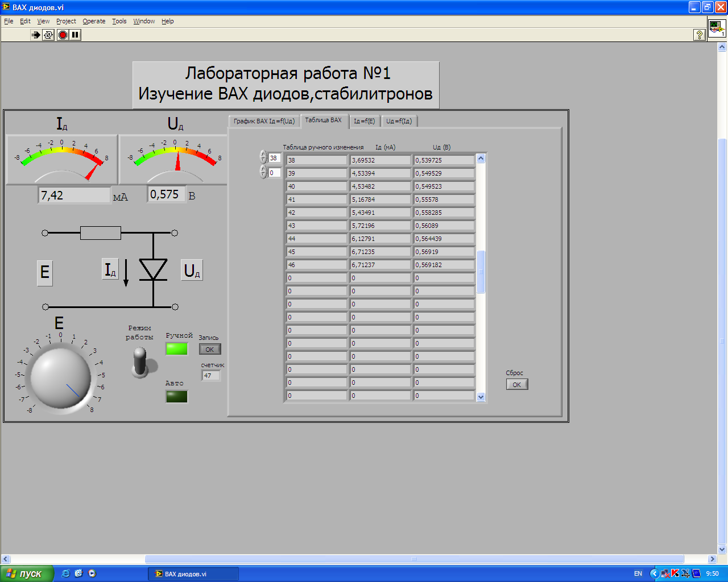Click the Запись OK button
The image size is (728, 582).
click(x=210, y=350)
